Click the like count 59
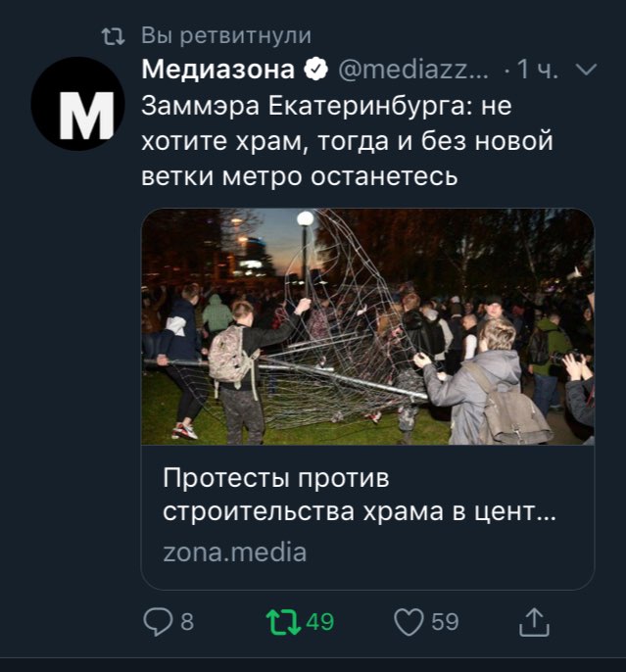Screen dimensions: 626x672 coord(445,622)
